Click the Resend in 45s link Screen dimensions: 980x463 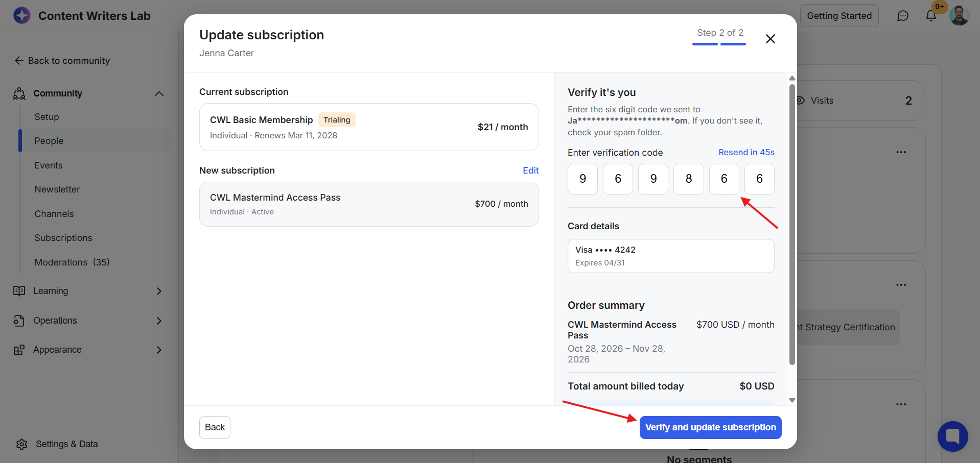point(746,152)
